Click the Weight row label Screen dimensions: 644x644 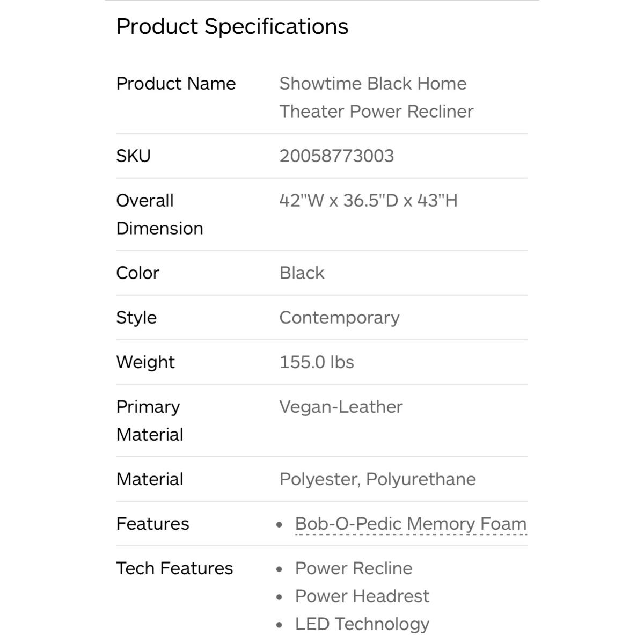coord(145,362)
